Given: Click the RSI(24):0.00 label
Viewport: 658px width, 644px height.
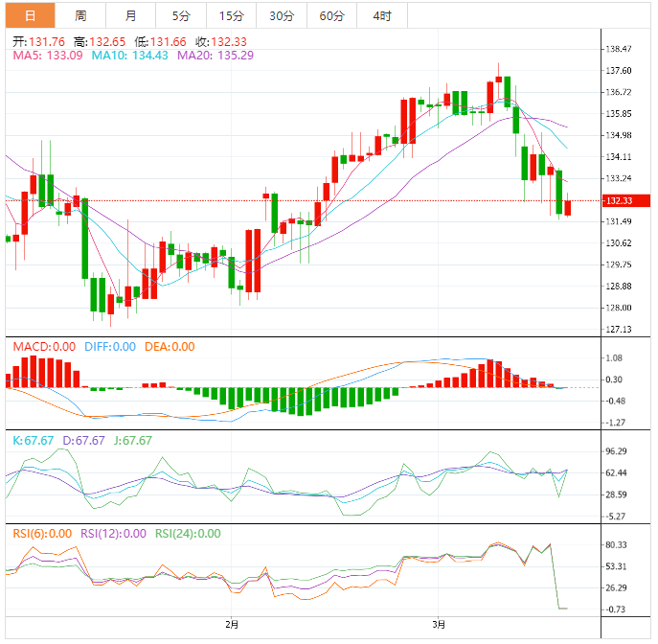Looking at the screenshot, I should [188, 534].
